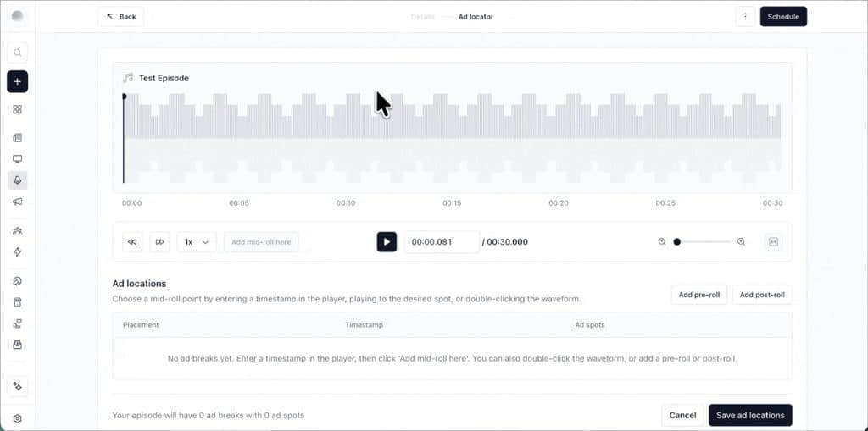This screenshot has height=431, width=868.
Task: Open the megaphone ads icon
Action: [x=17, y=202]
